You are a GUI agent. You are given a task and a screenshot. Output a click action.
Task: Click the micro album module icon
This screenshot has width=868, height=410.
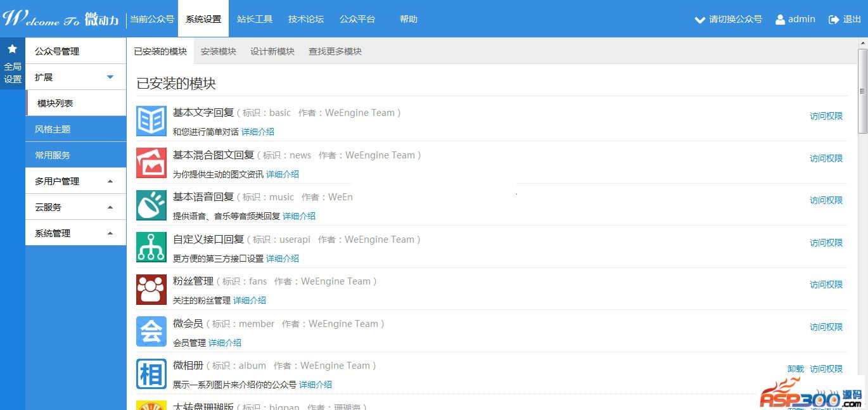(x=151, y=374)
